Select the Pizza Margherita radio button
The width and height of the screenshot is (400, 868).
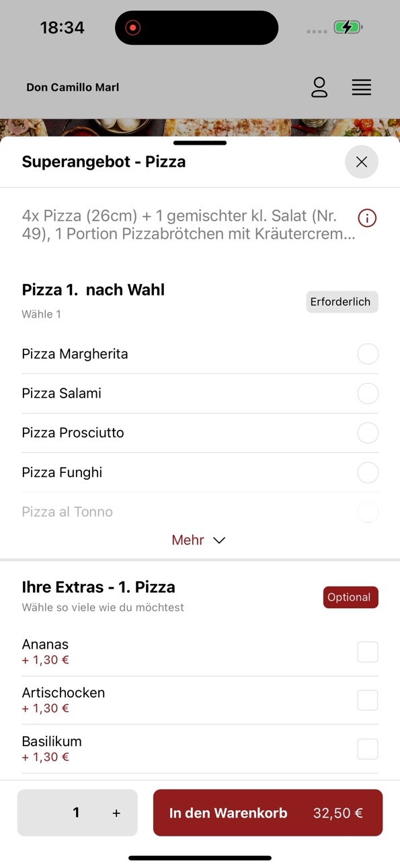point(368,354)
